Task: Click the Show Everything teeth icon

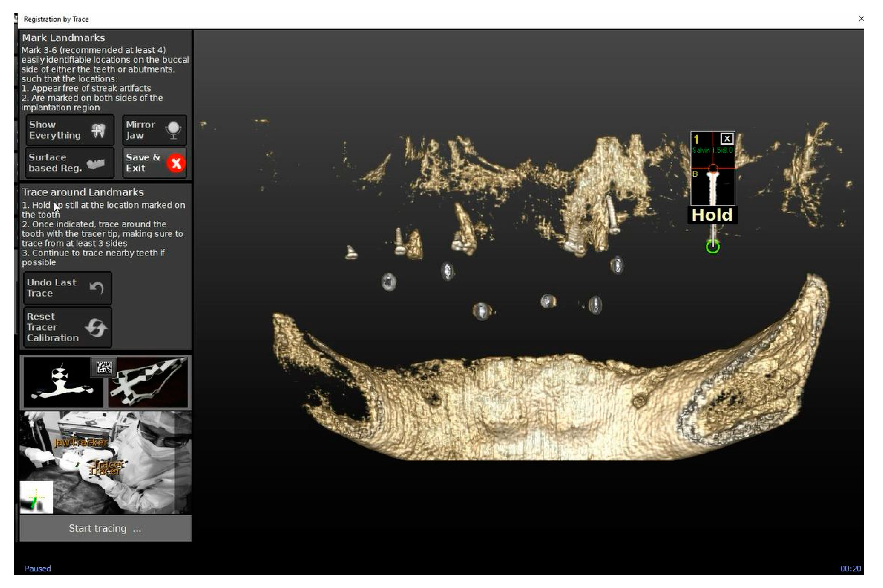Action: [98, 130]
